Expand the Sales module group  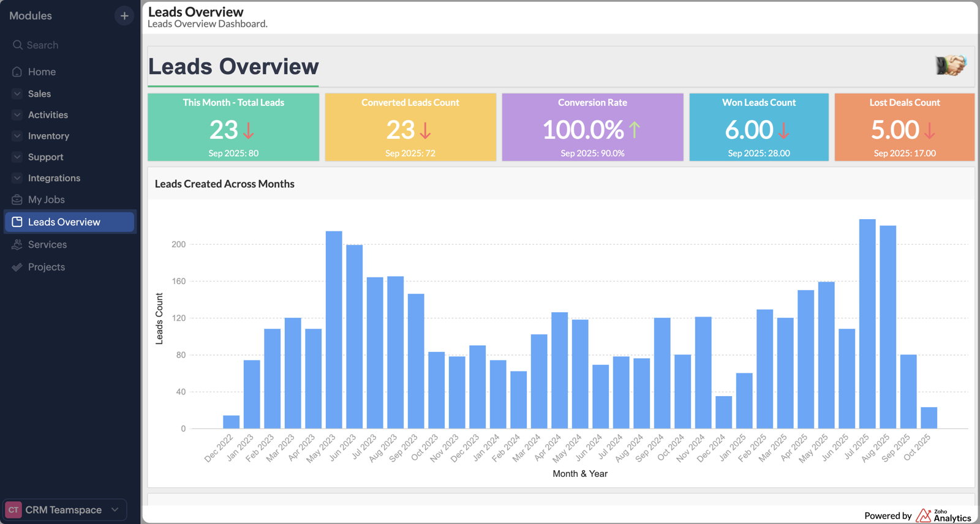pyautogui.click(x=17, y=94)
